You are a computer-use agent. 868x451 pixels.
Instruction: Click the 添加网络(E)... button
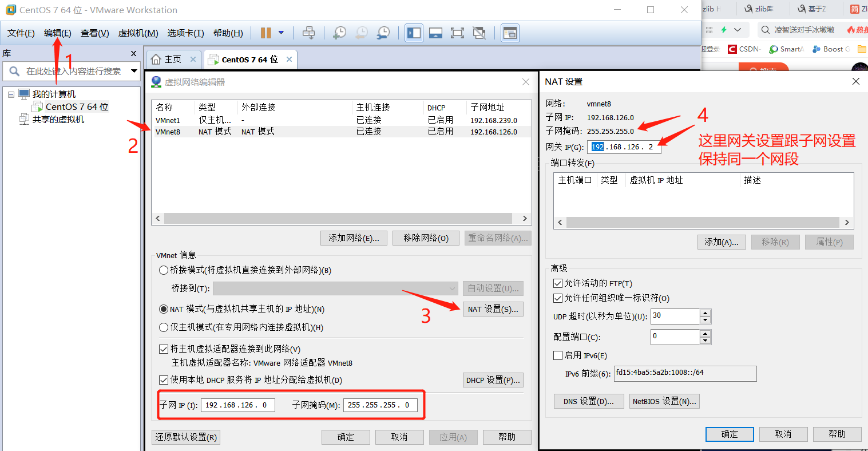tap(354, 238)
